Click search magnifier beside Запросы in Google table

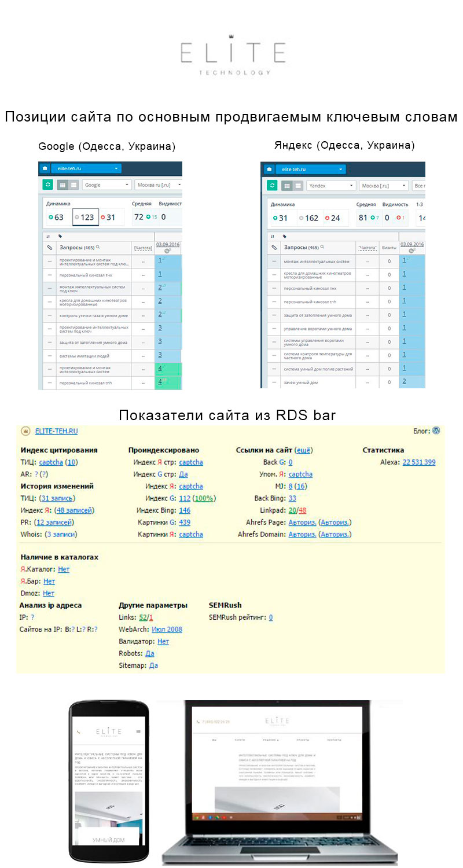click(98, 247)
